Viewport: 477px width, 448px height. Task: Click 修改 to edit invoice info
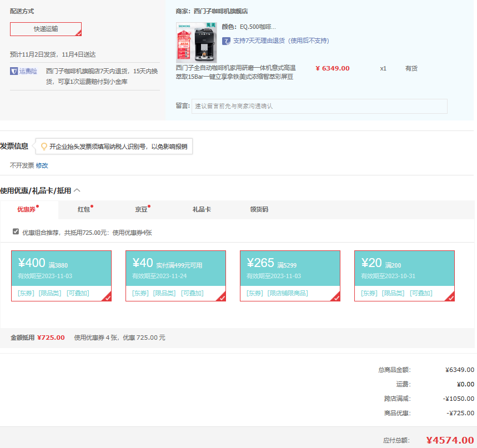click(42, 165)
